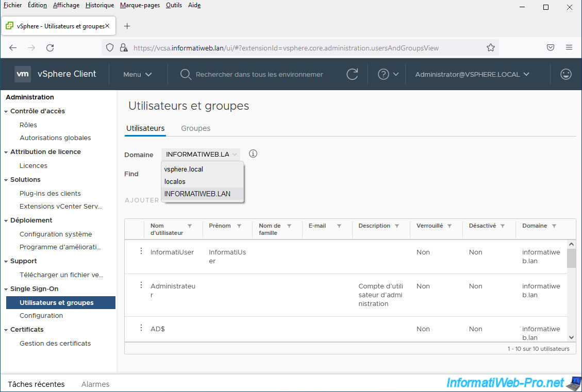Image resolution: width=582 pixels, height=392 pixels.
Task: Switch to the Groupes tab
Action: (x=195, y=128)
